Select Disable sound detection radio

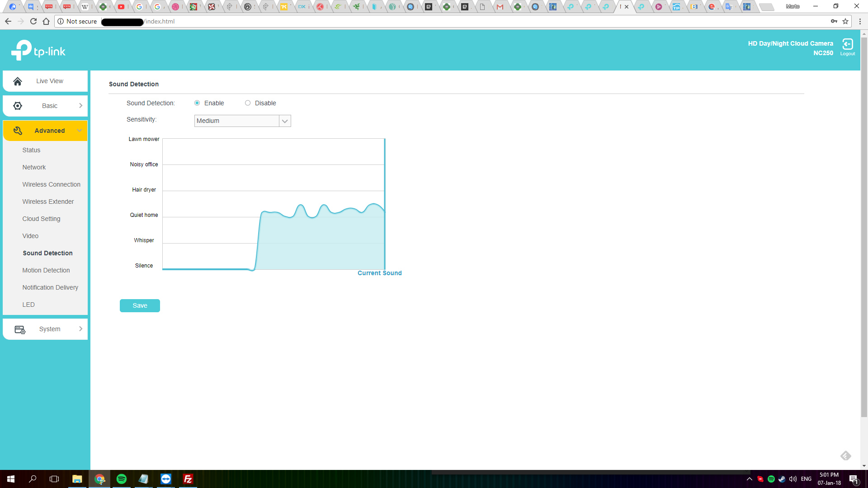[x=248, y=103]
